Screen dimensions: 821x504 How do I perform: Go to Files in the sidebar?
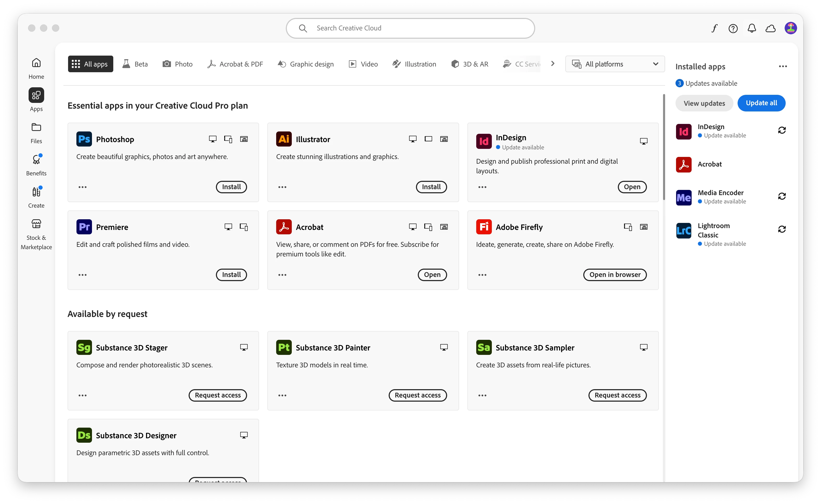click(36, 133)
